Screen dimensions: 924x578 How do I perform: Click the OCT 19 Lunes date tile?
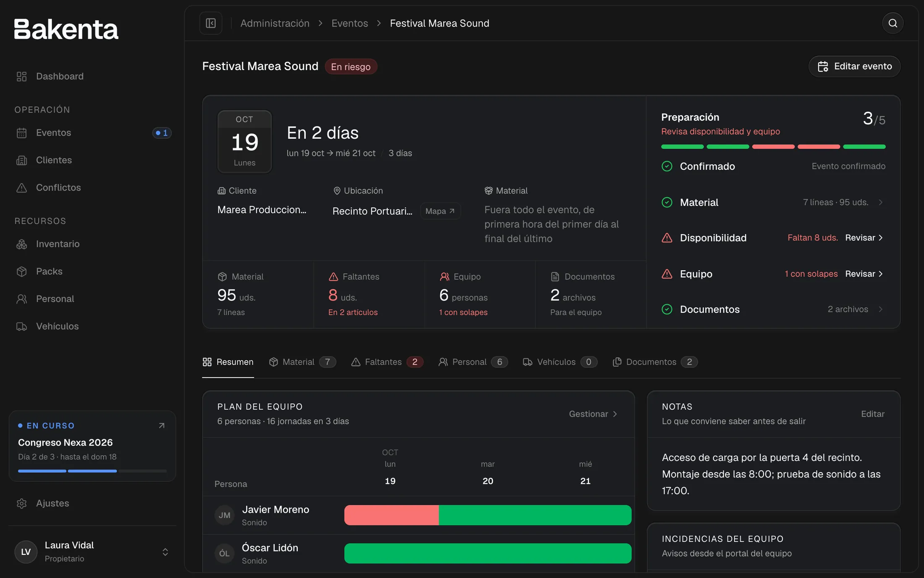tap(244, 142)
